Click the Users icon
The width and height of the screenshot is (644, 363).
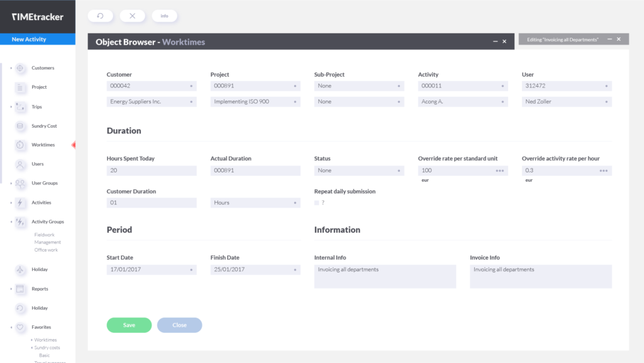21,164
